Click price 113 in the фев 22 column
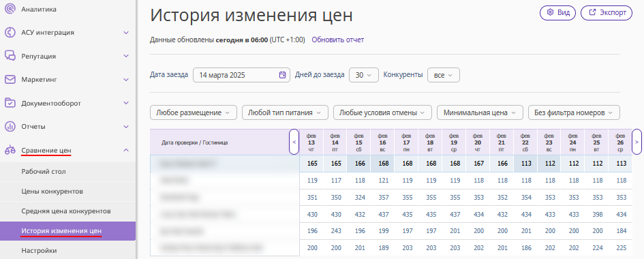 tap(526, 164)
